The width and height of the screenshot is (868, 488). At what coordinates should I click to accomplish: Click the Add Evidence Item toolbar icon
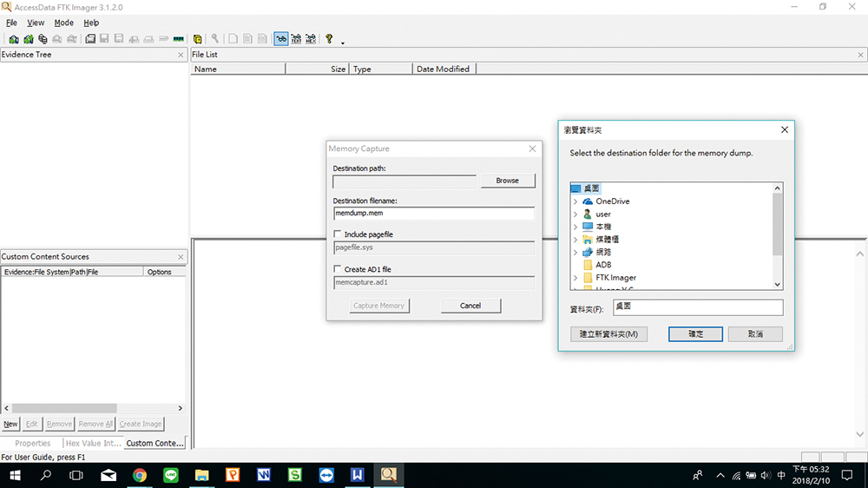(13, 39)
